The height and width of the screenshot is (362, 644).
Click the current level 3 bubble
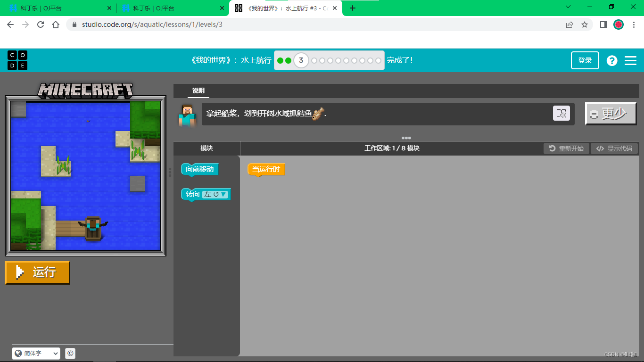click(x=301, y=60)
